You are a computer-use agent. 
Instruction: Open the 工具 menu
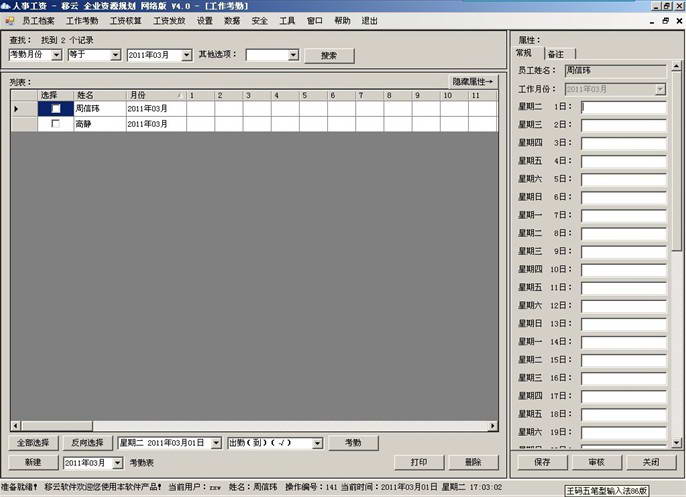coord(287,21)
